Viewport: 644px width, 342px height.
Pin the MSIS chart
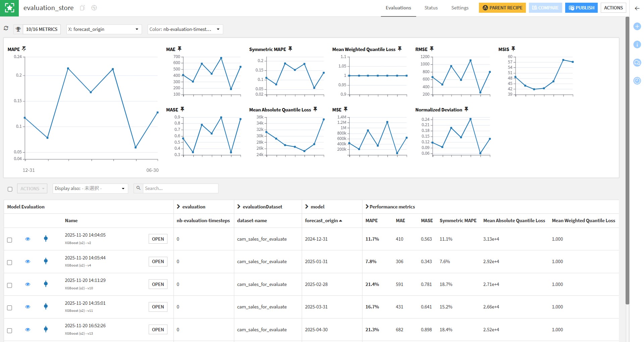click(513, 49)
